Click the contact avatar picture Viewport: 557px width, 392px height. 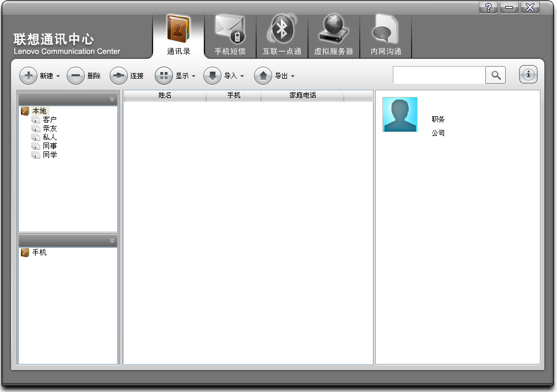[x=399, y=115]
